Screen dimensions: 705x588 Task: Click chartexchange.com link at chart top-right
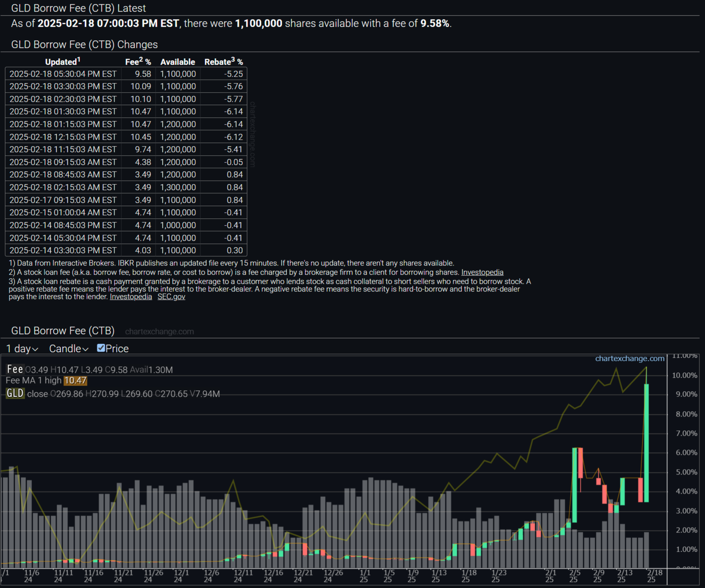630,358
